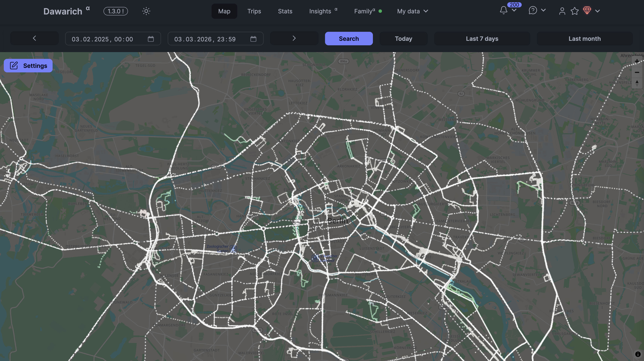Open end date calendar picker icon
Screen dimensions: 644x361
click(x=253, y=39)
